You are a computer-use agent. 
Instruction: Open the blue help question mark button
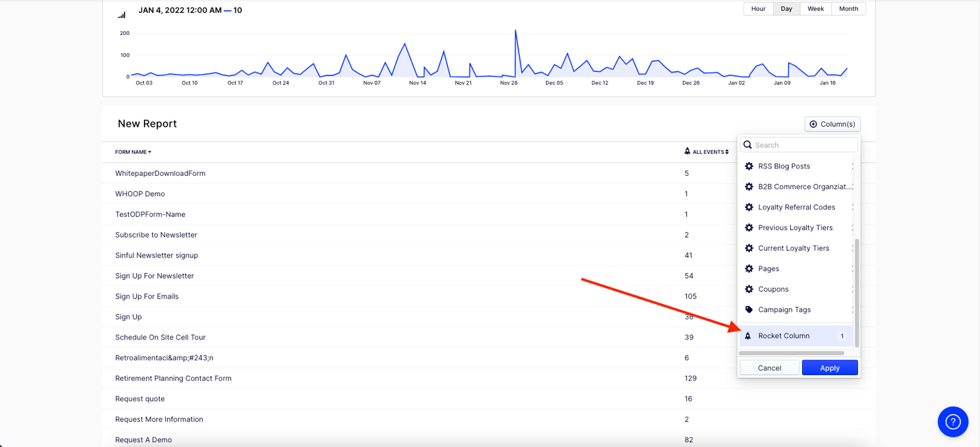coord(953,422)
